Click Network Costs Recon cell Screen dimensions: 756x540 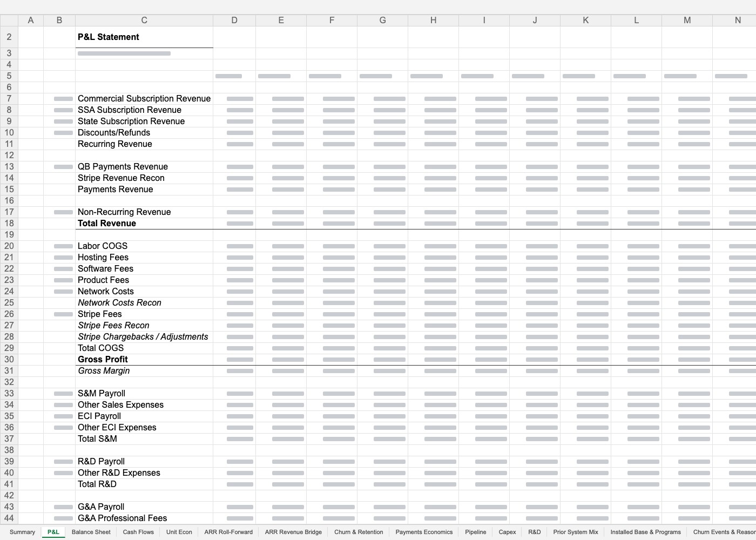(x=144, y=303)
